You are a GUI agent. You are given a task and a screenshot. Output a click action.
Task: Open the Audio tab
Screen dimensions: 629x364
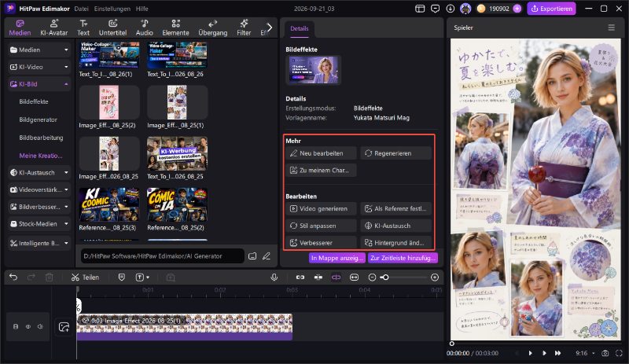tap(144, 28)
